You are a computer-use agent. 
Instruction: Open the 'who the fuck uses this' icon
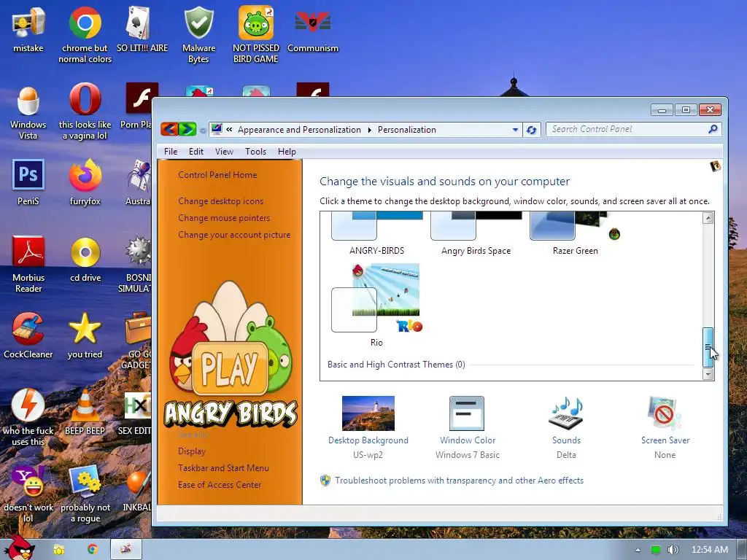[x=28, y=417]
